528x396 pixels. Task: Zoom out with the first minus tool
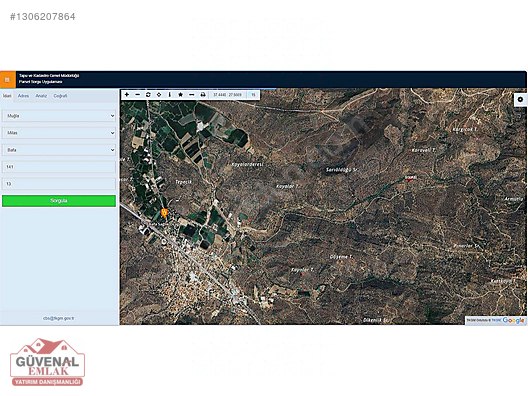137,95
